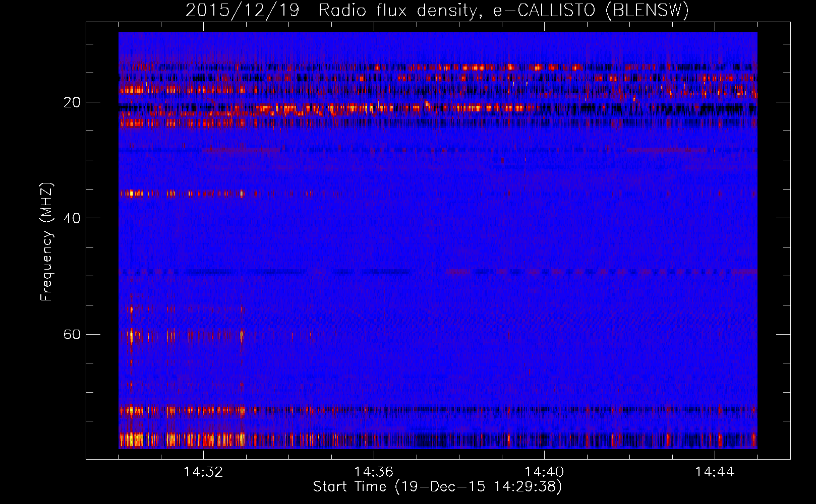Click the "60" frequency tick label
Image resolution: width=816 pixels, height=504 pixels.
[x=72, y=334]
